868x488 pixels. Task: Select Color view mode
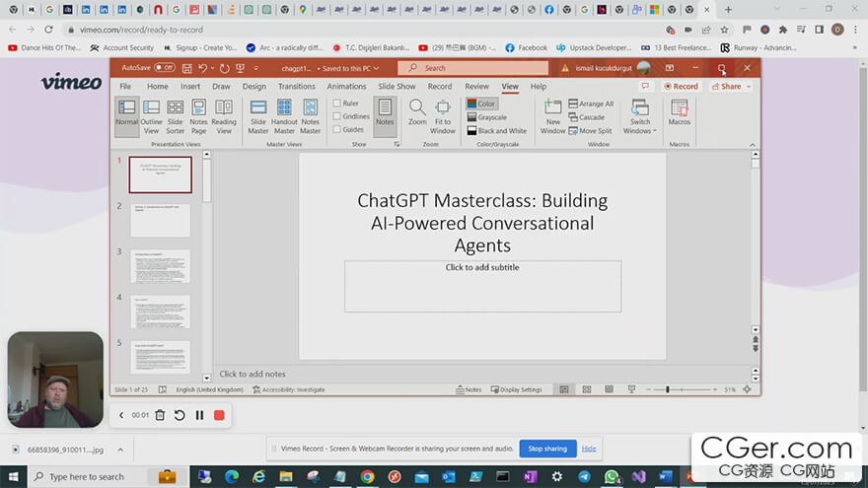481,104
